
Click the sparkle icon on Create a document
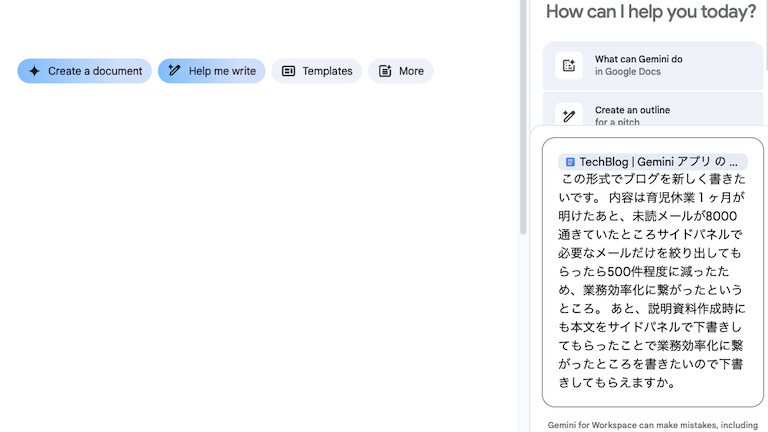click(x=34, y=71)
